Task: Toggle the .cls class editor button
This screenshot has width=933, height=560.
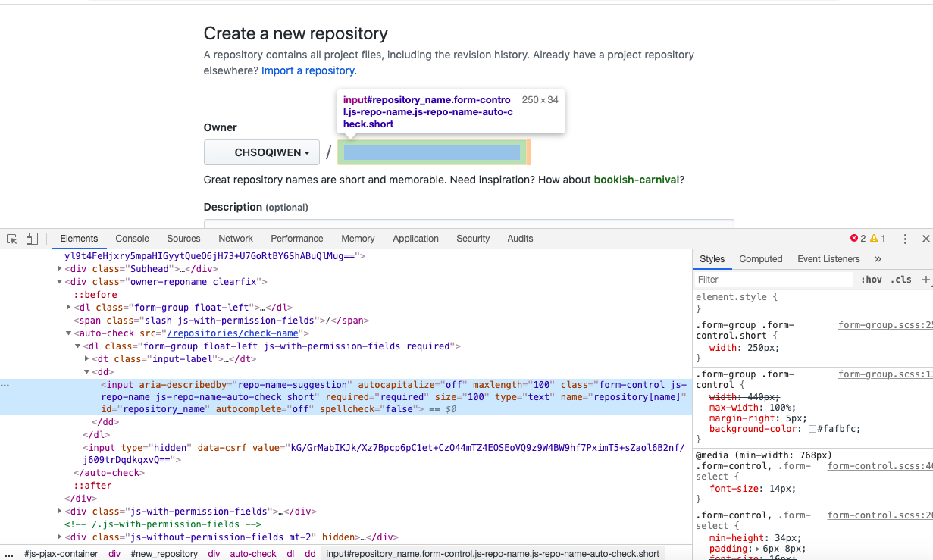Action: tap(901, 280)
